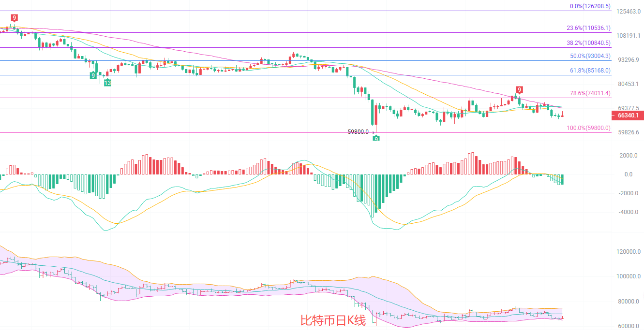Click the 78.6%(74011.4) Fibonacci label
Screen dimensions: 644x332
tap(590, 93)
